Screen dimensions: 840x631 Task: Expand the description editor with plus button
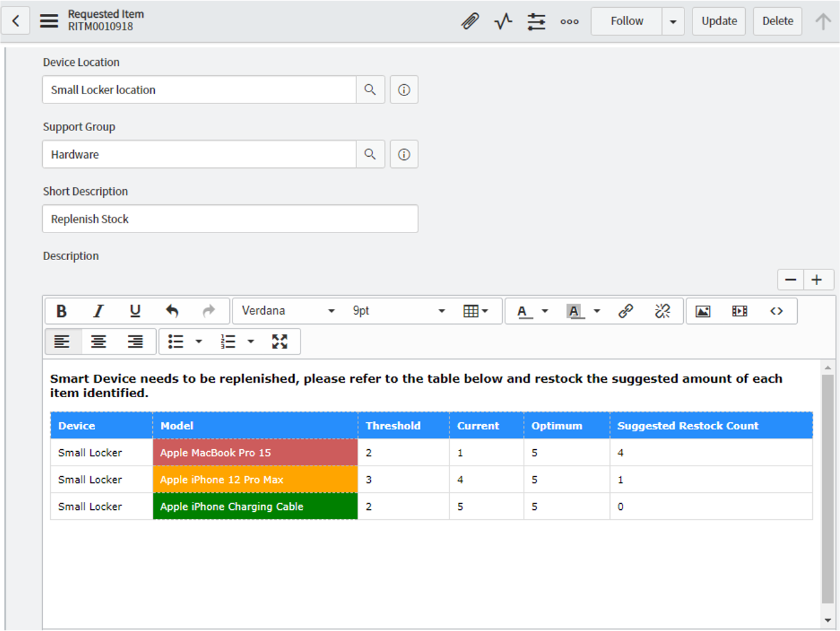[x=817, y=279]
